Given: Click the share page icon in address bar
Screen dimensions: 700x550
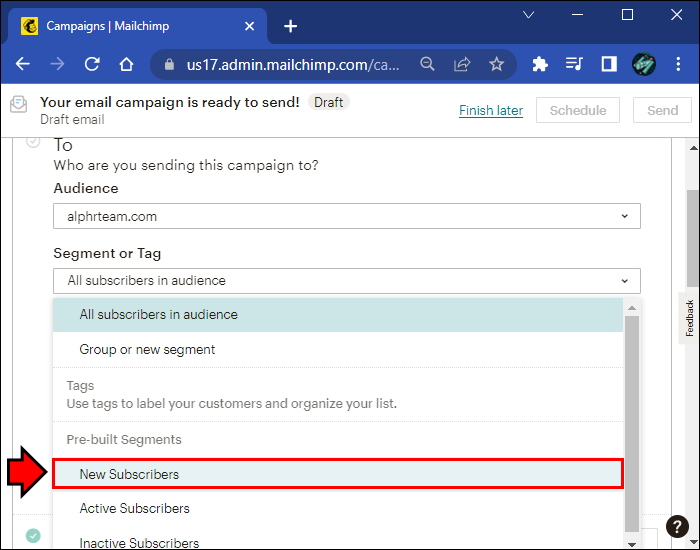Looking at the screenshot, I should (x=462, y=64).
